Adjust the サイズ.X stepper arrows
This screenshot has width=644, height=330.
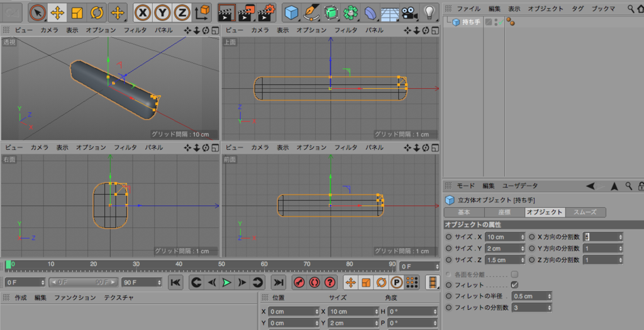(x=523, y=237)
